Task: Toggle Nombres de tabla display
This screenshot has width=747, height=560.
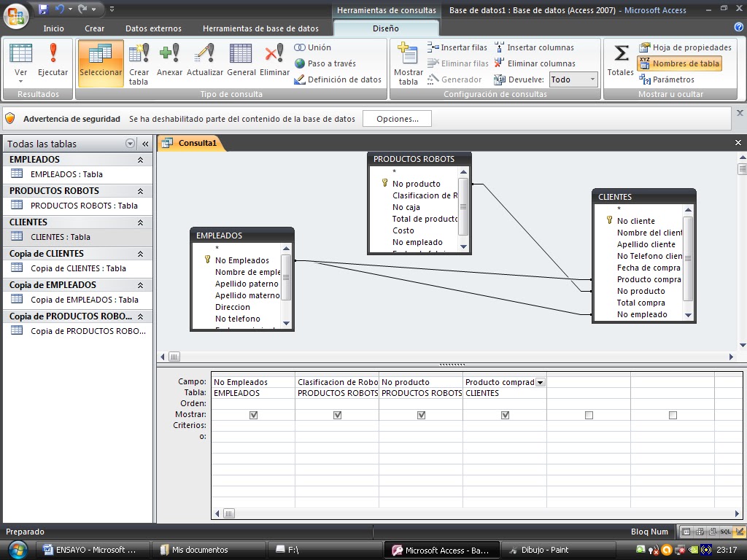Action: (679, 63)
